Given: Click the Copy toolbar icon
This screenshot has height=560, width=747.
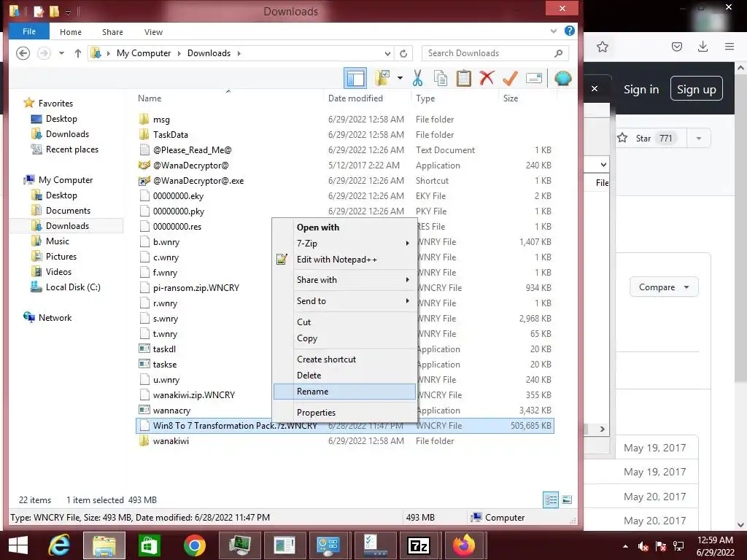Looking at the screenshot, I should (x=441, y=78).
